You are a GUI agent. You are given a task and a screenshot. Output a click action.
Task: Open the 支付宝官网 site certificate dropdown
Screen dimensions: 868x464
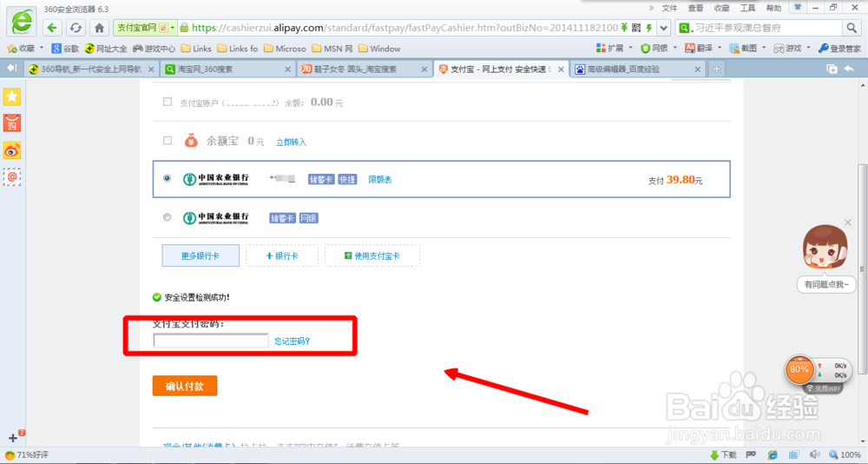click(173, 28)
